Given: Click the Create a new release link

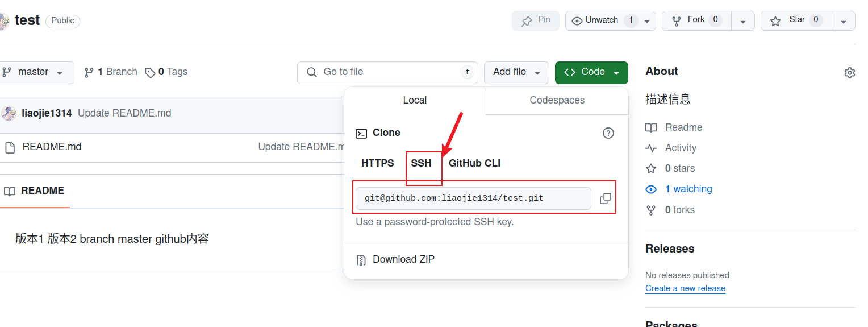Looking at the screenshot, I should click(685, 288).
